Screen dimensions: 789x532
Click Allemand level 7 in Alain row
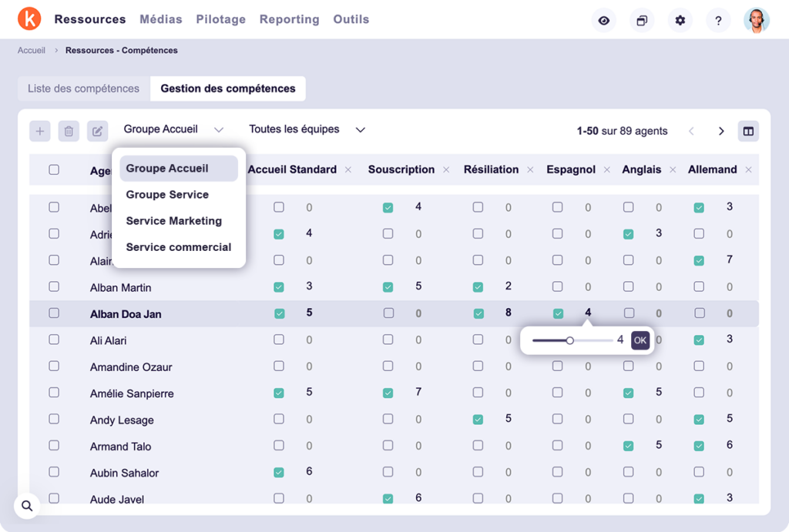coord(730,259)
